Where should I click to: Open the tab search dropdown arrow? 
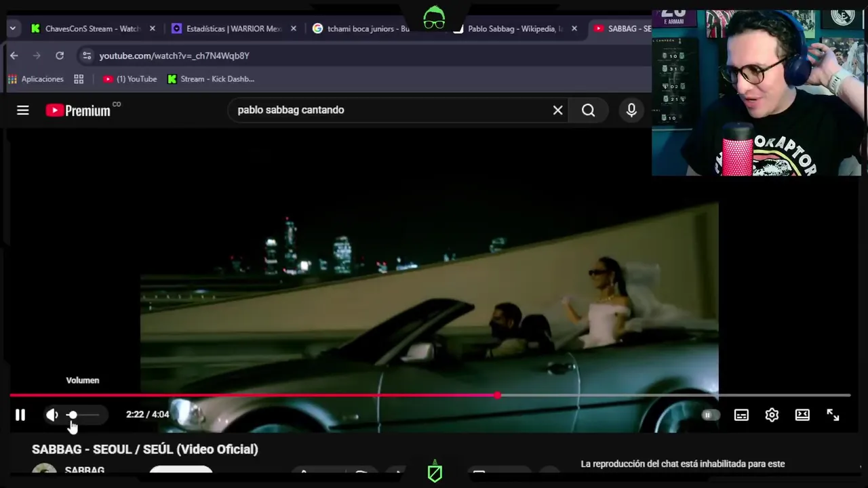coord(12,28)
